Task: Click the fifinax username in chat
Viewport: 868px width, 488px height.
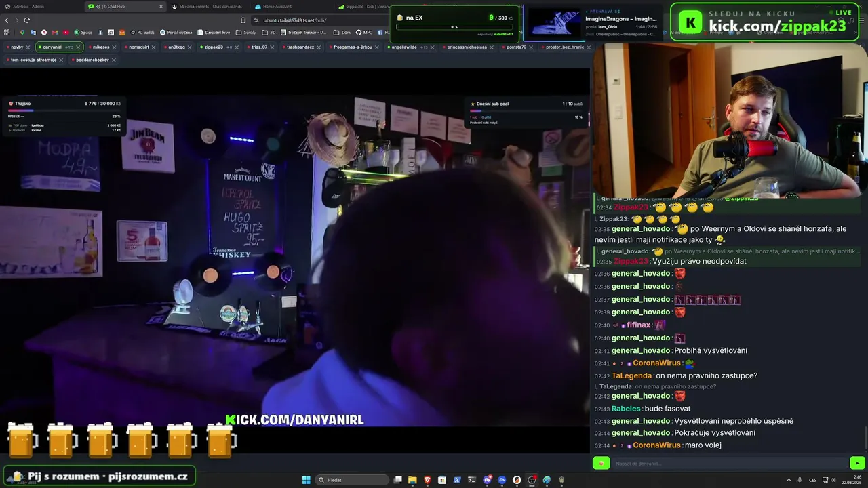Action: [639, 325]
